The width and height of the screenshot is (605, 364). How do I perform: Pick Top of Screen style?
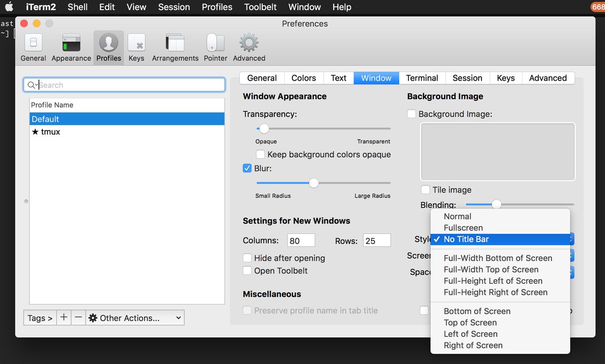pos(500,323)
